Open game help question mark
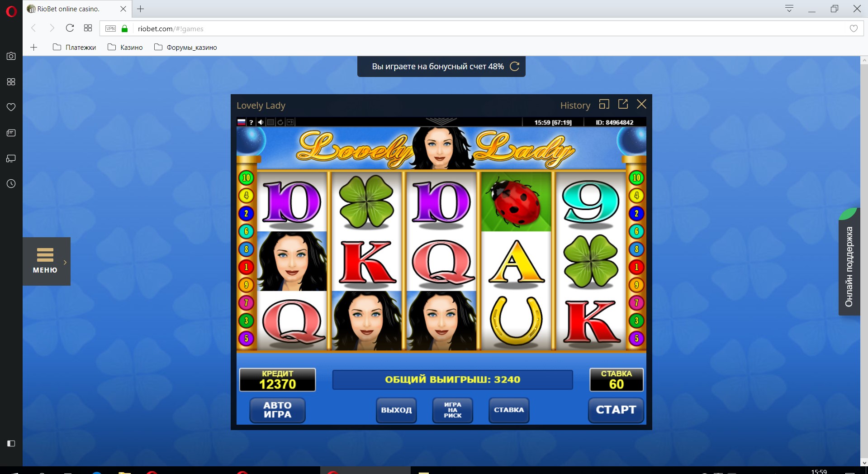Screen dimensions: 868x474 [x=251, y=122]
